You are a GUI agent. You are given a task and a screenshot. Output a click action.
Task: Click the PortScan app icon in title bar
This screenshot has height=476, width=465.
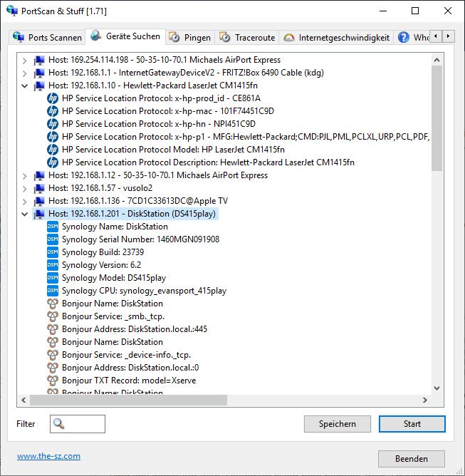[x=12, y=11]
